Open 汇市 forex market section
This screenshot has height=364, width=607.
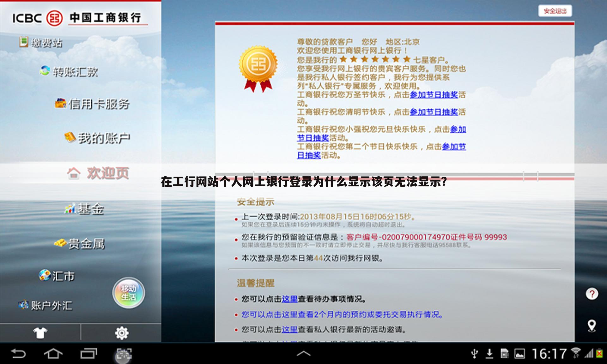(x=57, y=276)
